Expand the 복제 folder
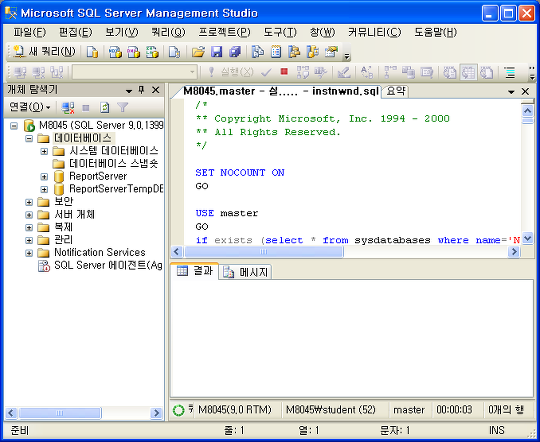Viewport: 540px width, 442px height. tap(29, 228)
